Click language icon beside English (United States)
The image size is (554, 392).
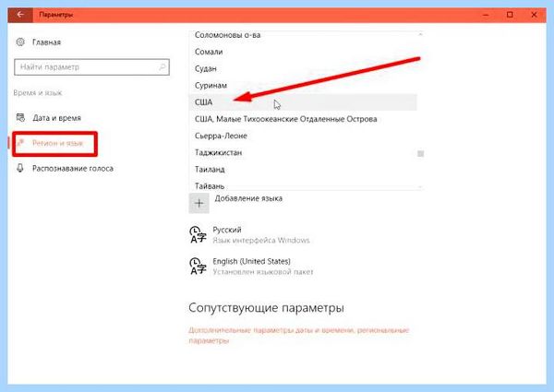(198, 267)
